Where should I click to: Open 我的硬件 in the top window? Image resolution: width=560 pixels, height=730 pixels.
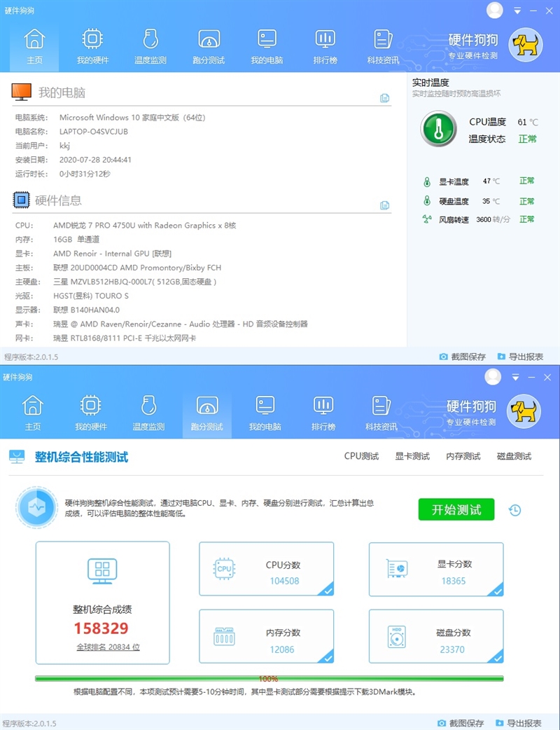[x=92, y=46]
